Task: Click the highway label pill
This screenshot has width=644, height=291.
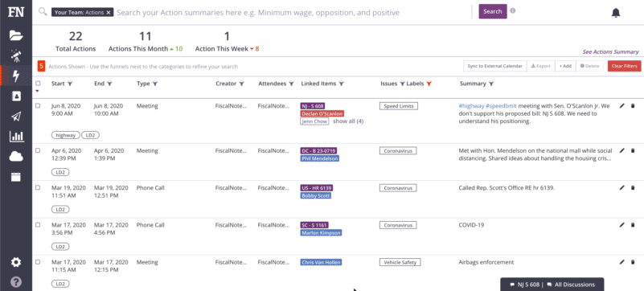Action: pos(66,135)
